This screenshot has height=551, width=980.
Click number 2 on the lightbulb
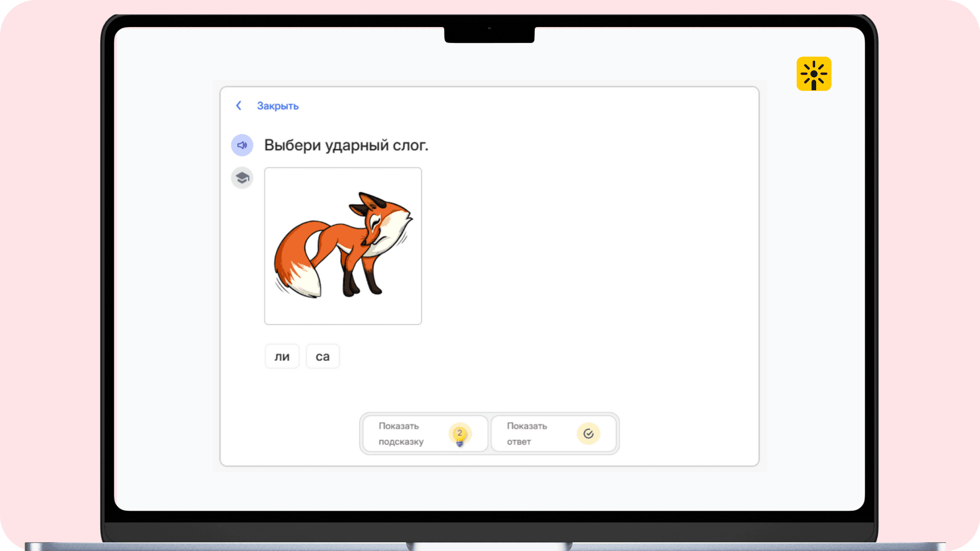tap(460, 432)
